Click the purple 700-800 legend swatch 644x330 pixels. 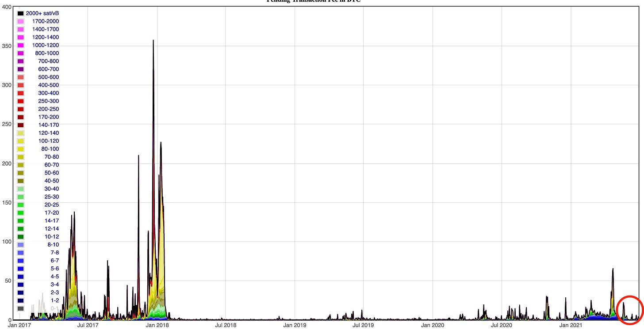(20, 61)
